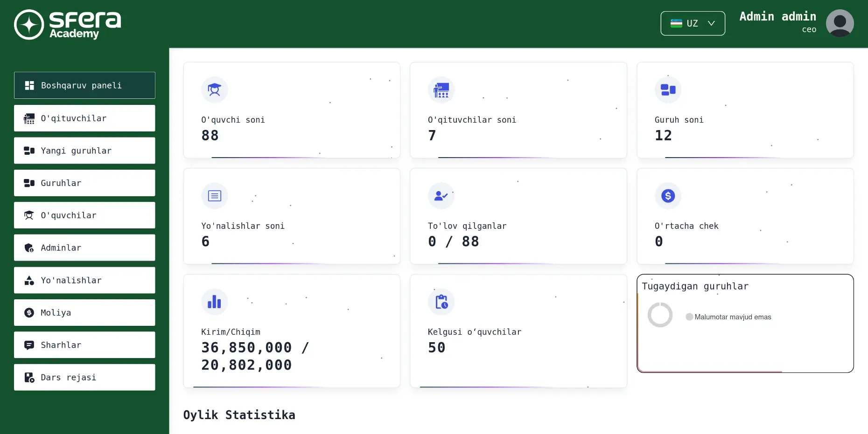
Task: Select Yangi guruhlar in the sidebar
Action: (84, 151)
